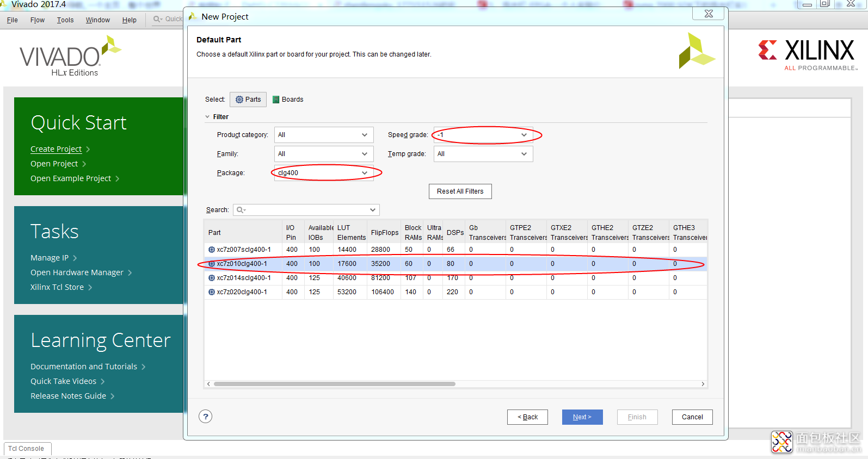Click the chevron beside Open Hardware Manager
Image resolution: width=868 pixels, height=459 pixels.
click(x=130, y=273)
